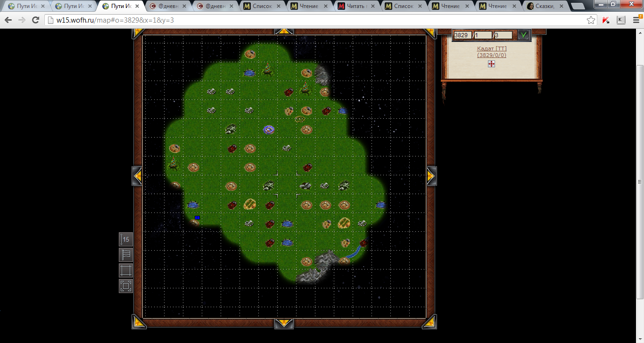
Task: Select the pond on the island's easternmost tip
Action: tap(381, 204)
